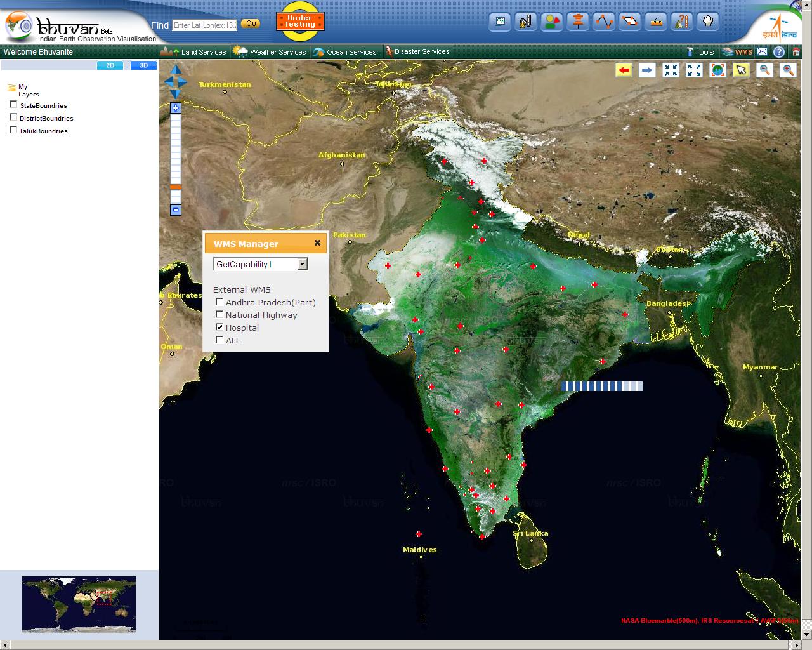Select the polygon area tool

coord(630,22)
